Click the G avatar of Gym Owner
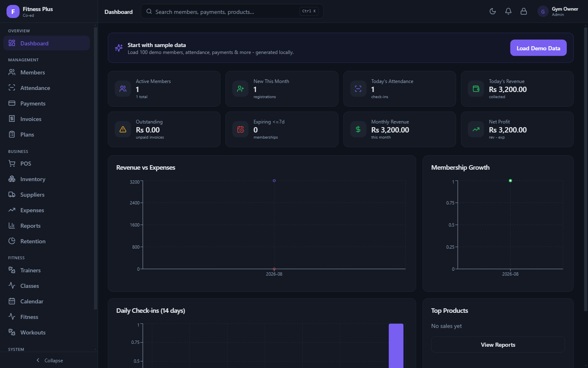The width and height of the screenshot is (588, 368). coord(543,11)
